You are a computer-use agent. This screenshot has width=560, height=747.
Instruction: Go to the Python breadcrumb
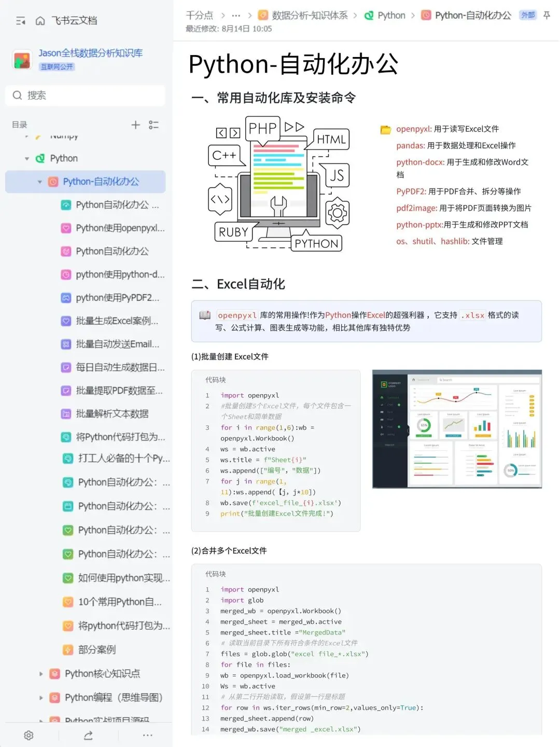391,16
